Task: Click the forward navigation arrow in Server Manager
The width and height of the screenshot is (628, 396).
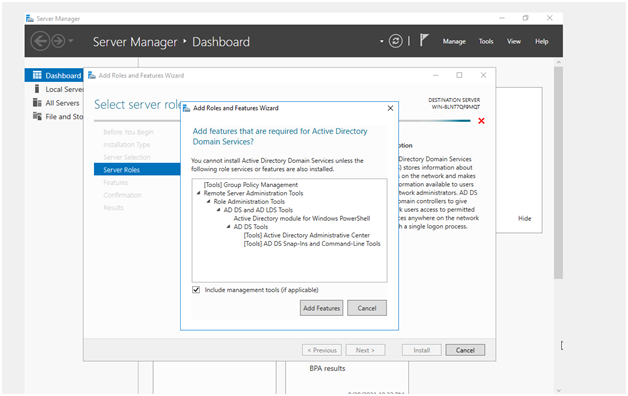Action: pos(58,41)
